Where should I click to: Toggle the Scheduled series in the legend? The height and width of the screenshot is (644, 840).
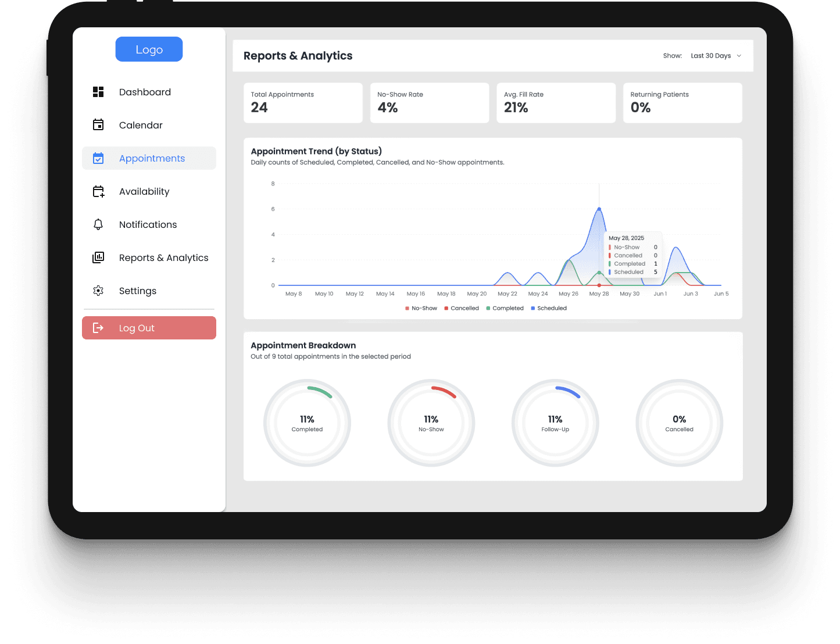[549, 308]
